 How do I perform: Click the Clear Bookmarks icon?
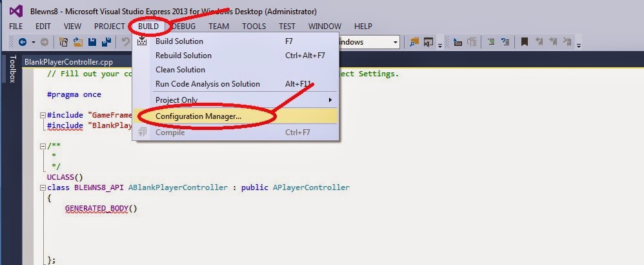click(x=567, y=41)
